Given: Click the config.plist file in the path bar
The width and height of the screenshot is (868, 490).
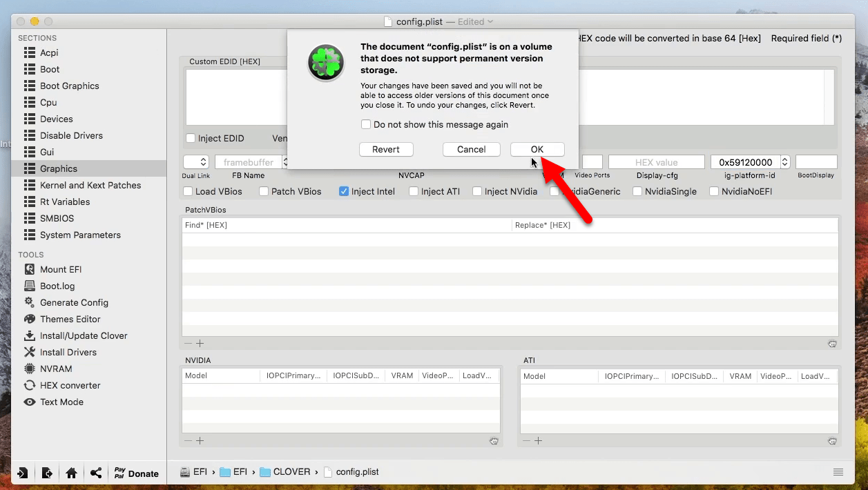Looking at the screenshot, I should 351,472.
